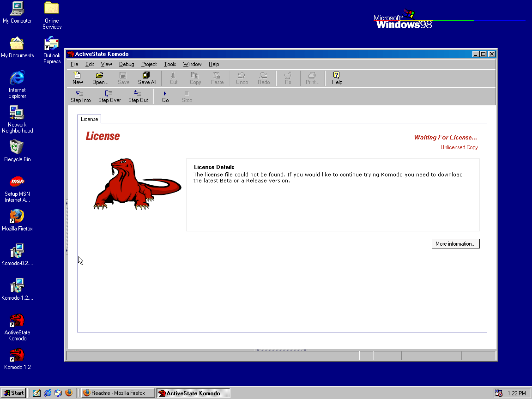Image resolution: width=532 pixels, height=399 pixels.
Task: Select the Mozilla Firefox desktop icon
Action: tap(17, 221)
